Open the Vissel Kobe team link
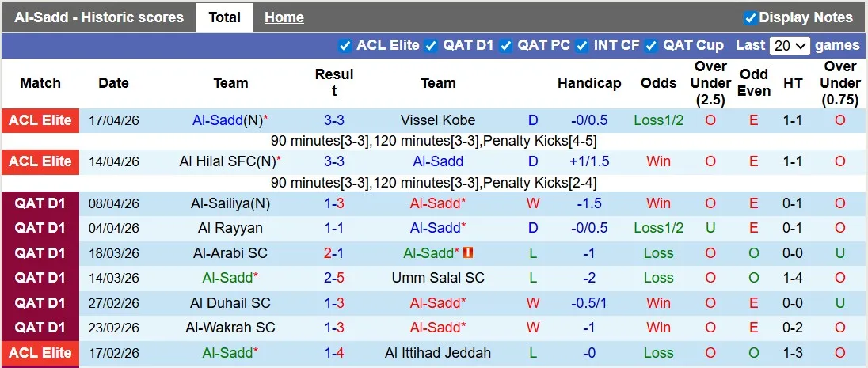The height and width of the screenshot is (368, 868). pyautogui.click(x=438, y=120)
